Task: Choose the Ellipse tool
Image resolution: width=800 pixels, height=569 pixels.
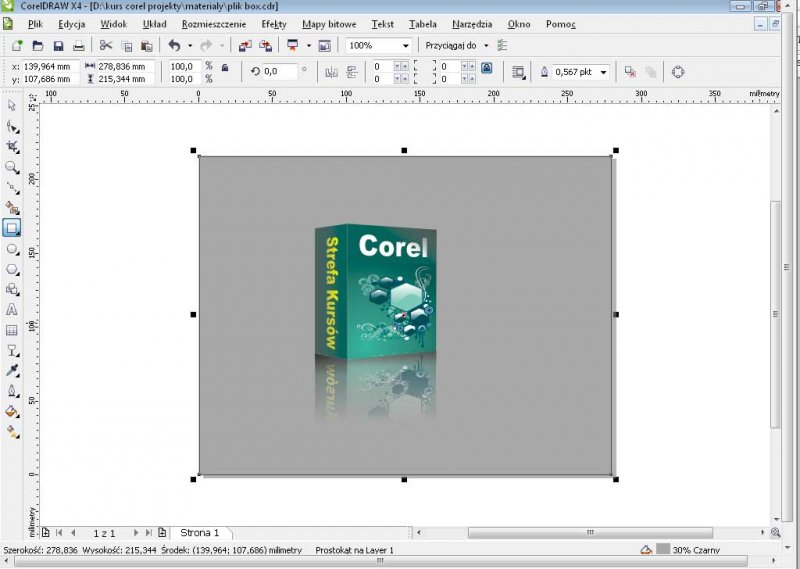Action: [12, 248]
